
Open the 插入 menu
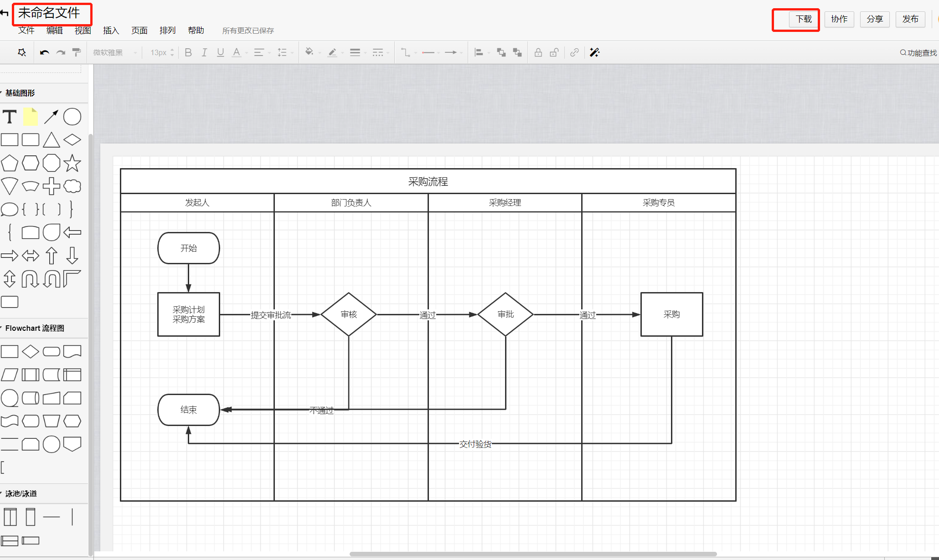(x=111, y=31)
